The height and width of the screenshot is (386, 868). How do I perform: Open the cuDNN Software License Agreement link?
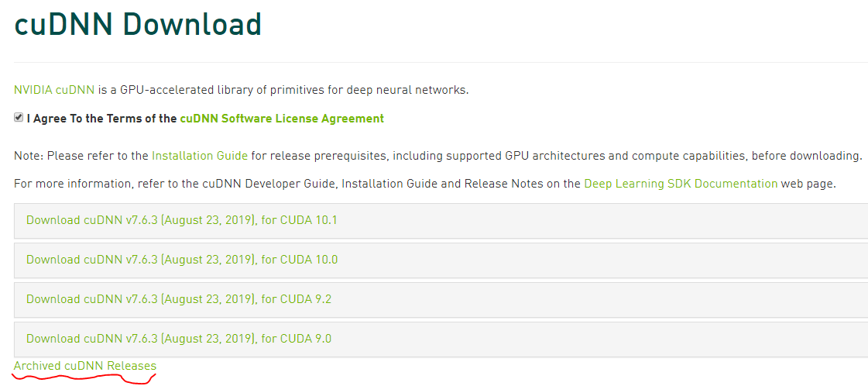[x=282, y=118]
